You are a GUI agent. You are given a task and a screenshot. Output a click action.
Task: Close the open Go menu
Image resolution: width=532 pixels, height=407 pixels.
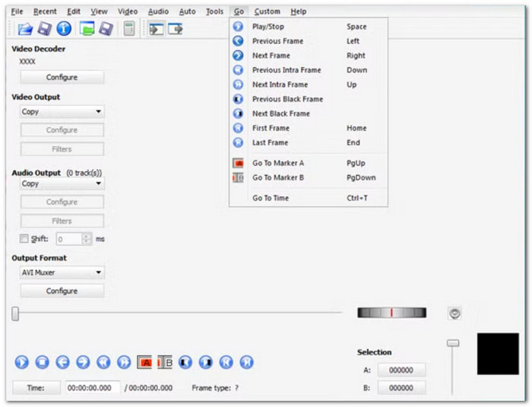239,11
